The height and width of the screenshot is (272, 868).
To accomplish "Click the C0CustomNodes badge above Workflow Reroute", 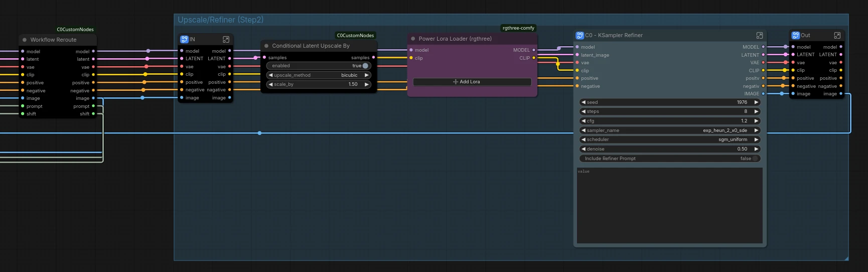I will pos(75,30).
